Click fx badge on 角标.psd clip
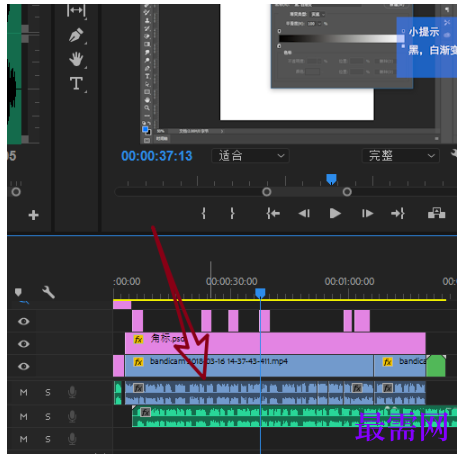 [x=138, y=339]
